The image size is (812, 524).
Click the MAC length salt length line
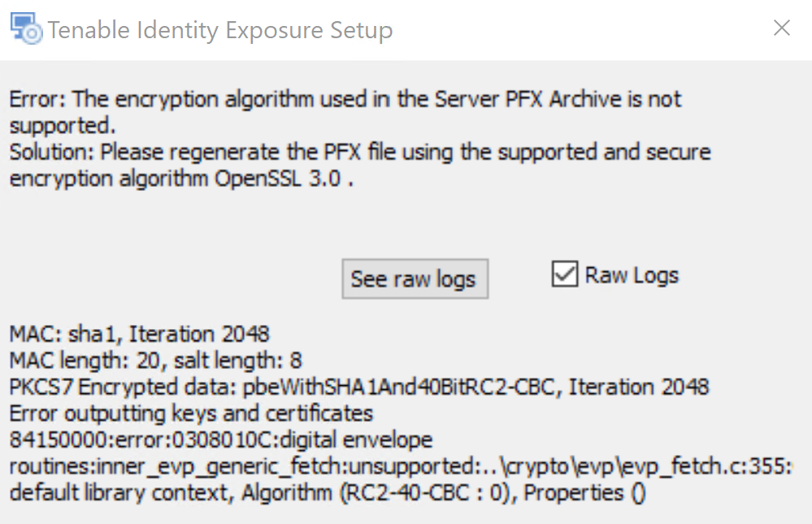click(x=155, y=361)
